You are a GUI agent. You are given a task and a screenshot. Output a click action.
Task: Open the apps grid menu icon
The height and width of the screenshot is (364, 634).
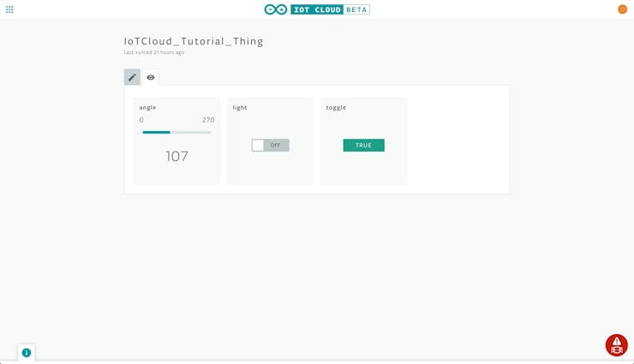click(x=9, y=9)
